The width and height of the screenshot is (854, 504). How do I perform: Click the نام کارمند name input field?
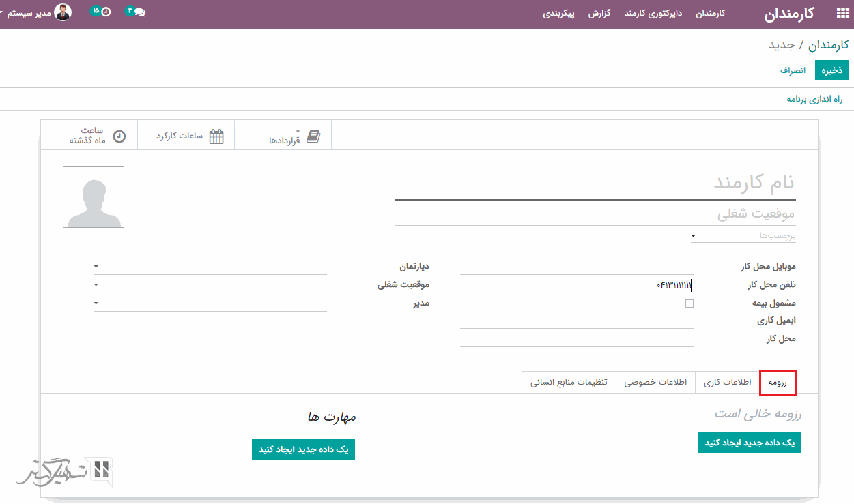594,183
